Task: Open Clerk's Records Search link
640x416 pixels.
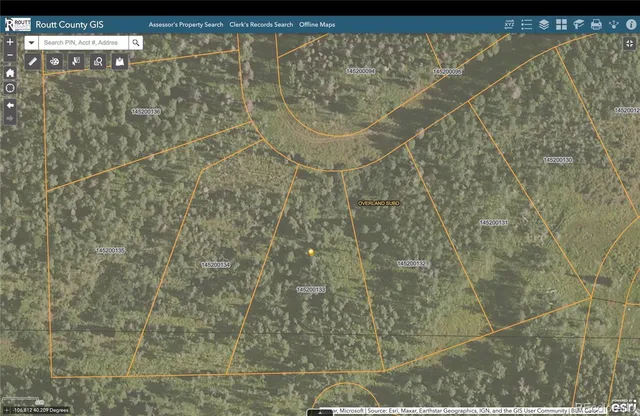Action: pyautogui.click(x=261, y=24)
